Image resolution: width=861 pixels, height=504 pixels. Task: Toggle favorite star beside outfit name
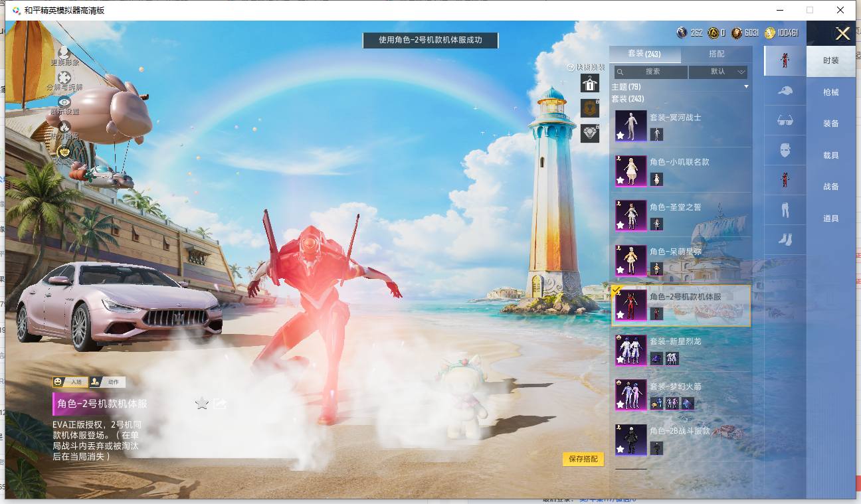202,403
